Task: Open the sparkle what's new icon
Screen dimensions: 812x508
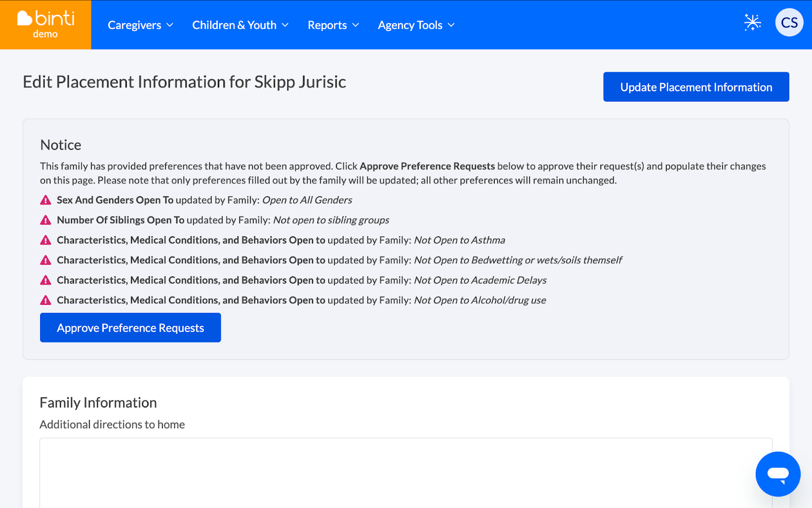Action: (x=752, y=23)
